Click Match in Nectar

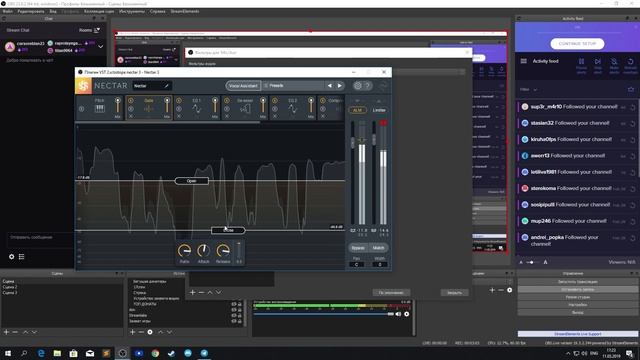tap(378, 248)
